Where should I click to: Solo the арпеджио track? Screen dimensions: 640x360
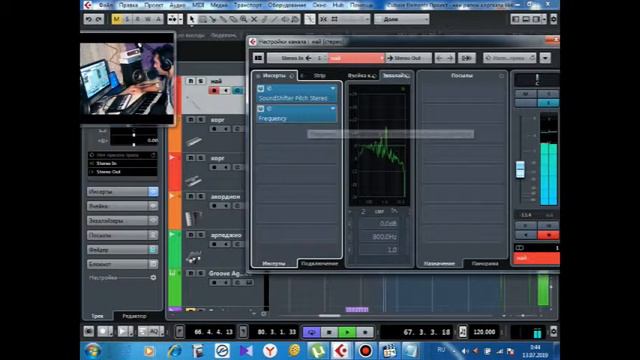200,235
